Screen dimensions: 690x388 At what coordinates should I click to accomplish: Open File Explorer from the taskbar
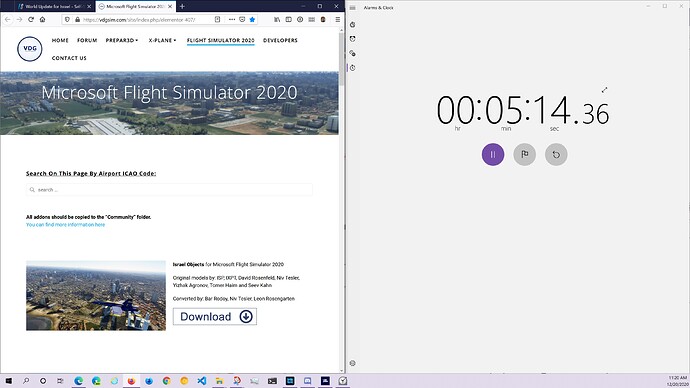219,381
